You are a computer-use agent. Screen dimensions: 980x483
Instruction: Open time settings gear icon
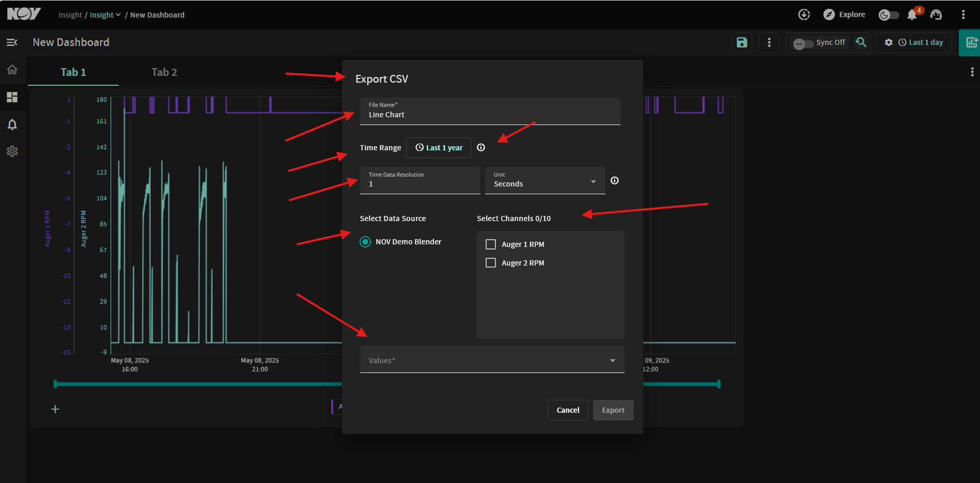click(889, 42)
